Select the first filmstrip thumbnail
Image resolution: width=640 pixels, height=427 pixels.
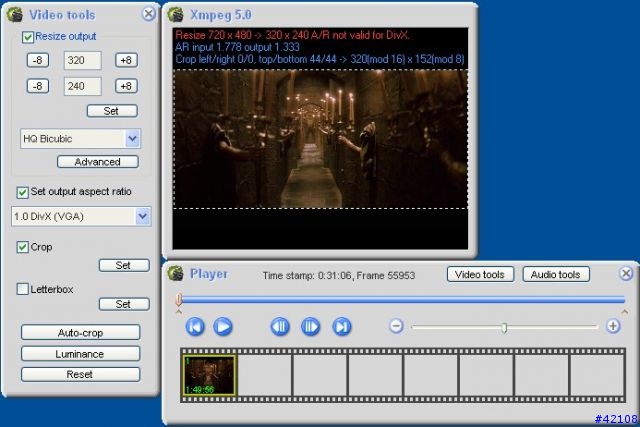[x=209, y=375]
